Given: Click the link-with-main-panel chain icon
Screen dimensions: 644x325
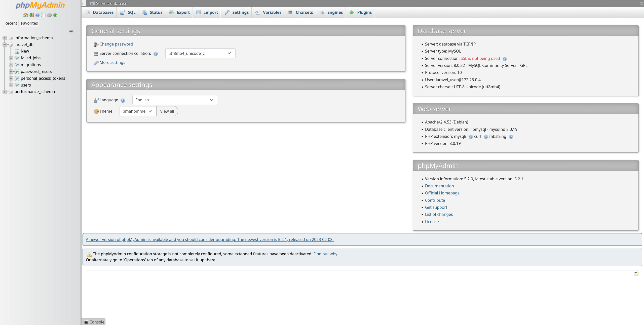Looking at the screenshot, I should [71, 31].
